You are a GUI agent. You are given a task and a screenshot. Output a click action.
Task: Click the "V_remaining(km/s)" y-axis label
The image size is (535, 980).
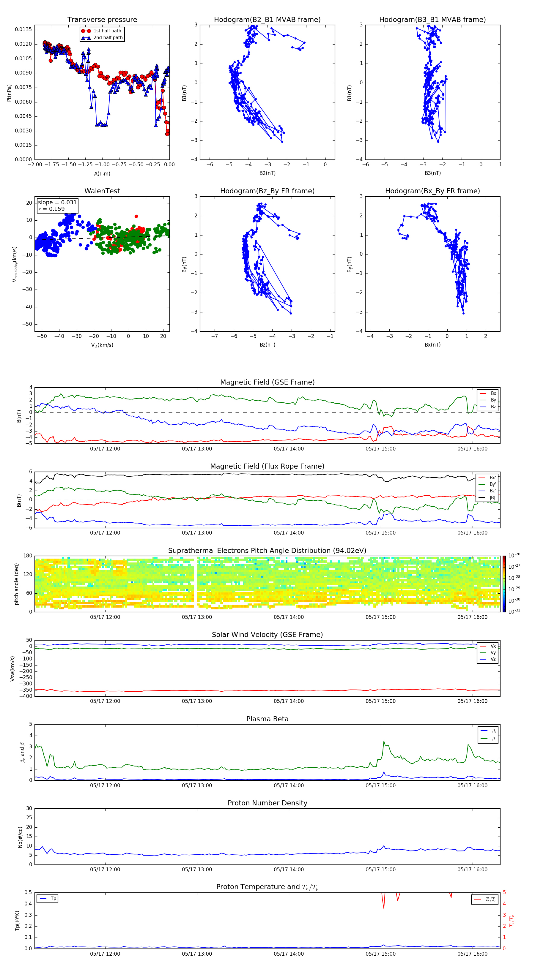pos(15,264)
